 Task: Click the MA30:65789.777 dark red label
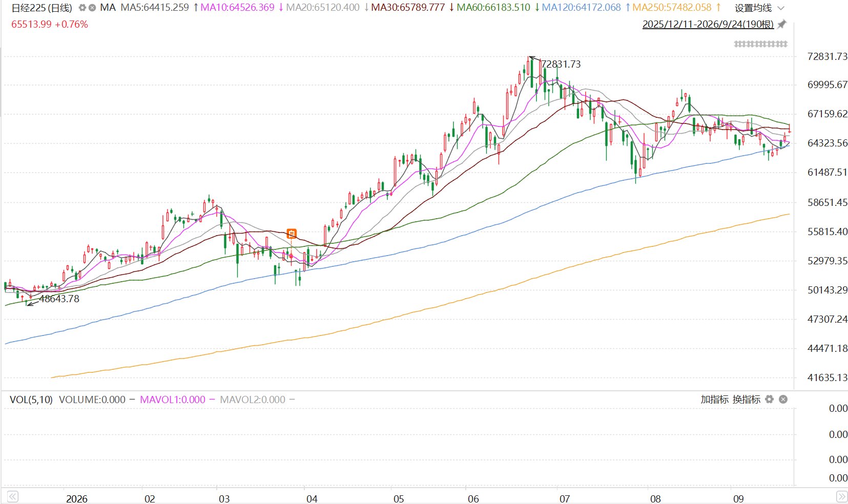pyautogui.click(x=408, y=8)
